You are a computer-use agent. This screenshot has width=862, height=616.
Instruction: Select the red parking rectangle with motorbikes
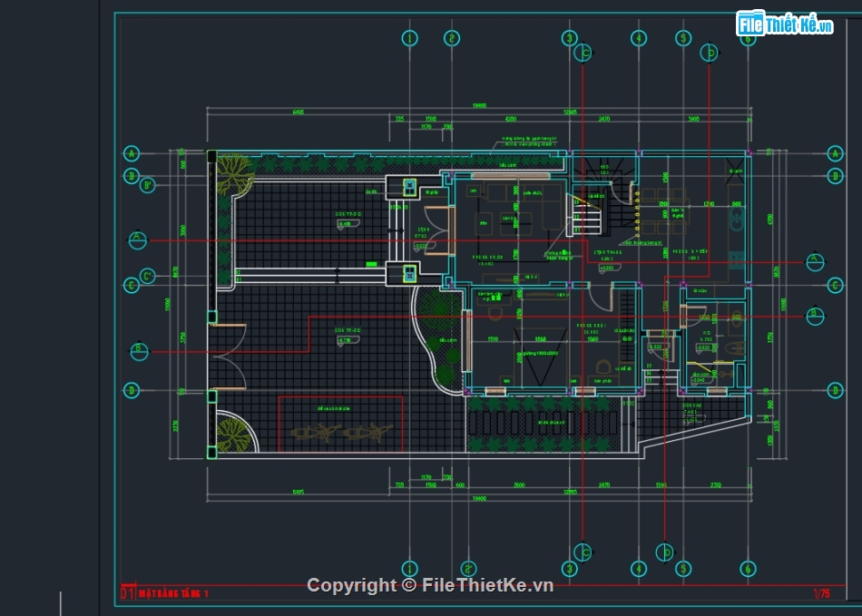click(x=340, y=423)
